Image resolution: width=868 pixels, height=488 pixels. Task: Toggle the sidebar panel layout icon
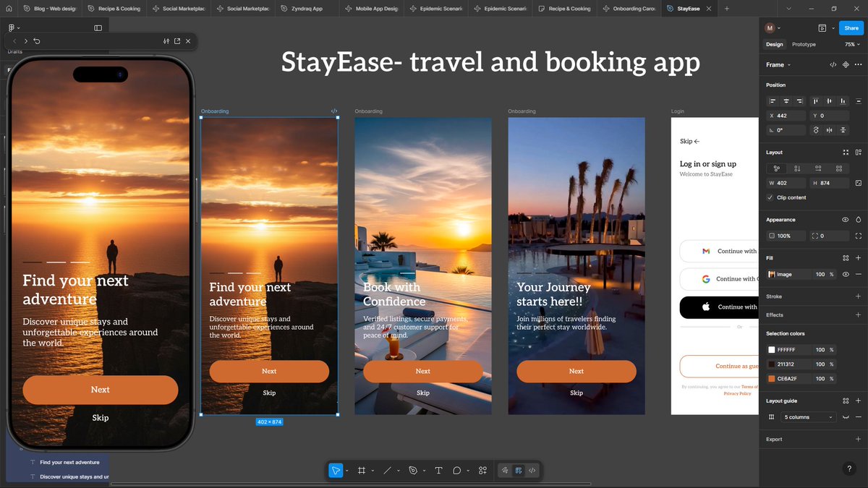pos(98,27)
